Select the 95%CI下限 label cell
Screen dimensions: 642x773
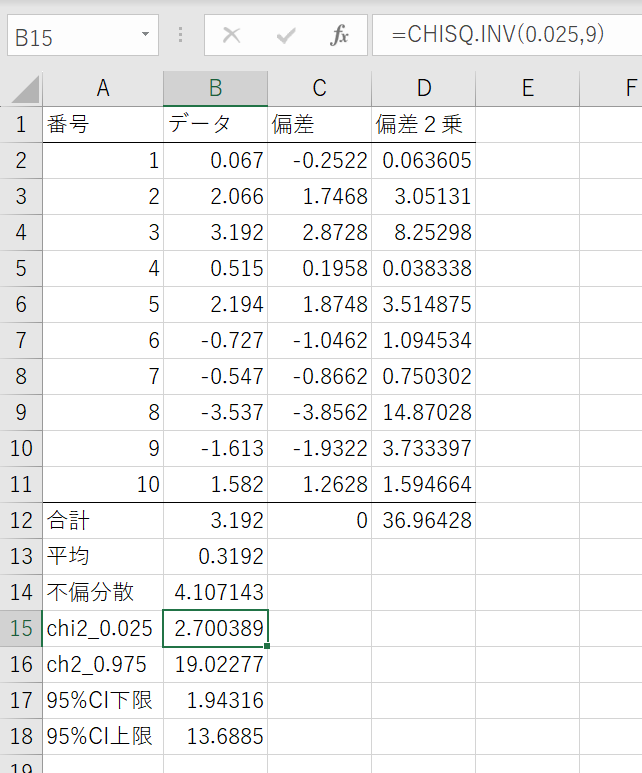pos(103,701)
